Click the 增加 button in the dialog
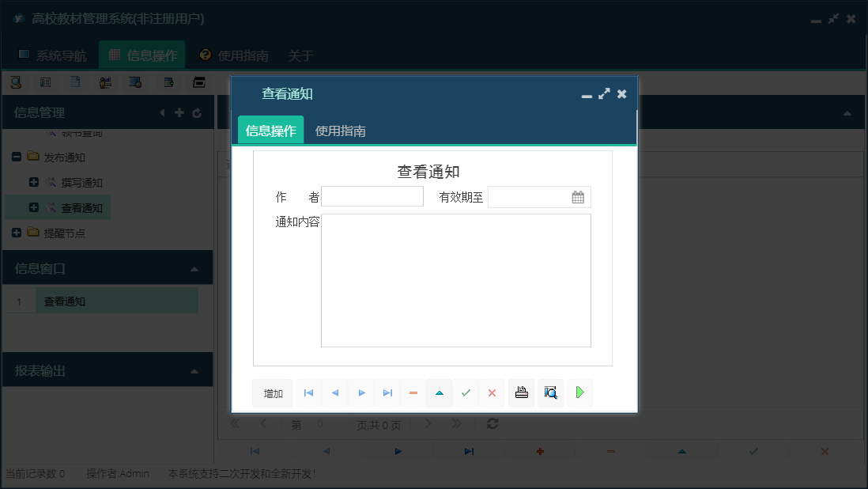The width and height of the screenshot is (868, 489). click(x=272, y=392)
